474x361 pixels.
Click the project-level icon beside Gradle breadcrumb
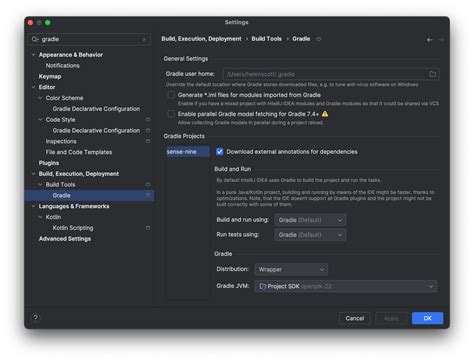coord(318,39)
